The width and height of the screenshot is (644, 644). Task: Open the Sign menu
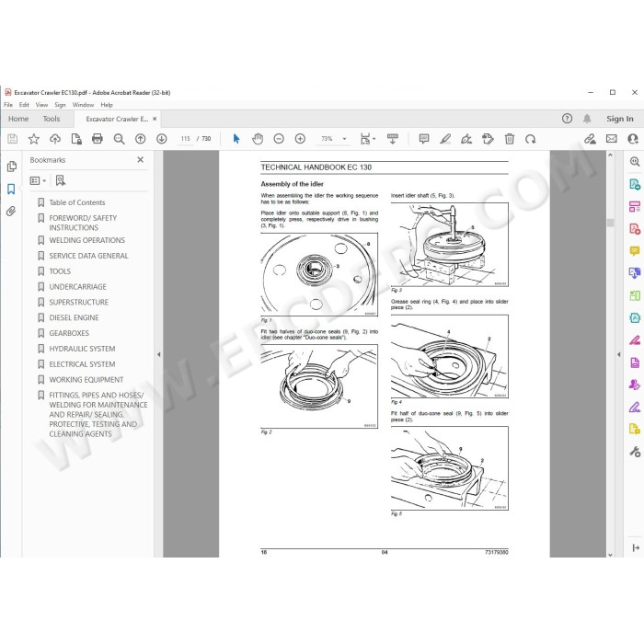(60, 105)
